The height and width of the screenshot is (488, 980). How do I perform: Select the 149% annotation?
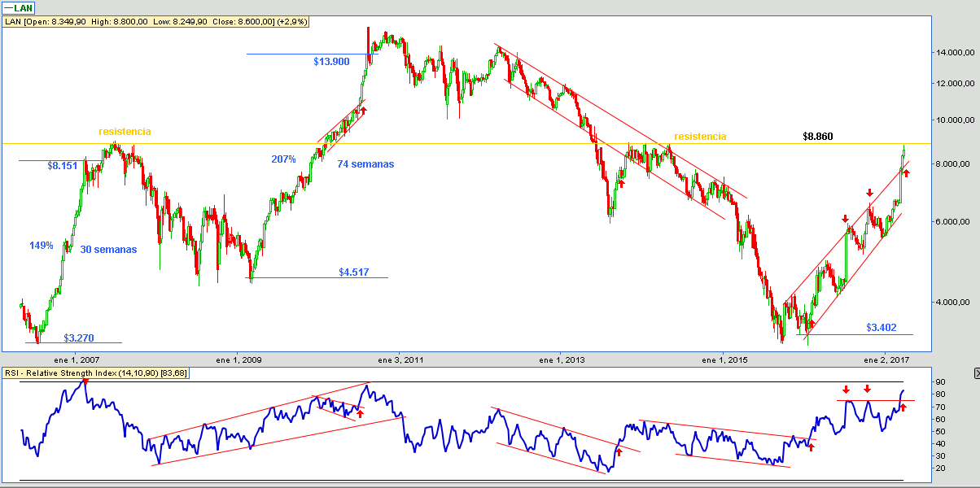tap(42, 246)
